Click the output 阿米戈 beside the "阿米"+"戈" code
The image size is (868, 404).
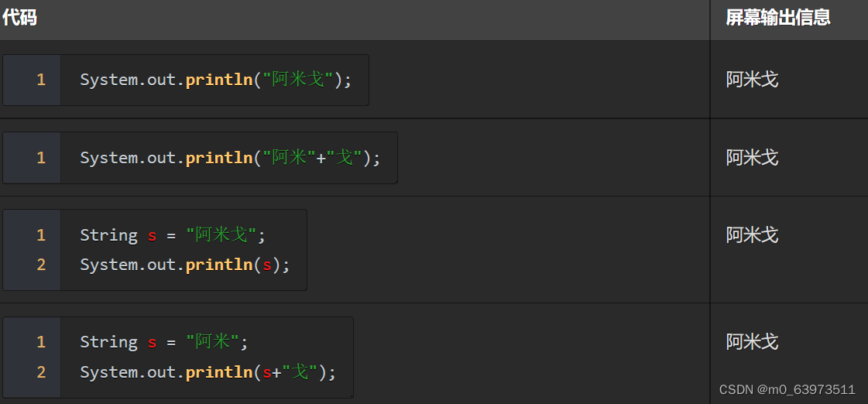pos(752,158)
